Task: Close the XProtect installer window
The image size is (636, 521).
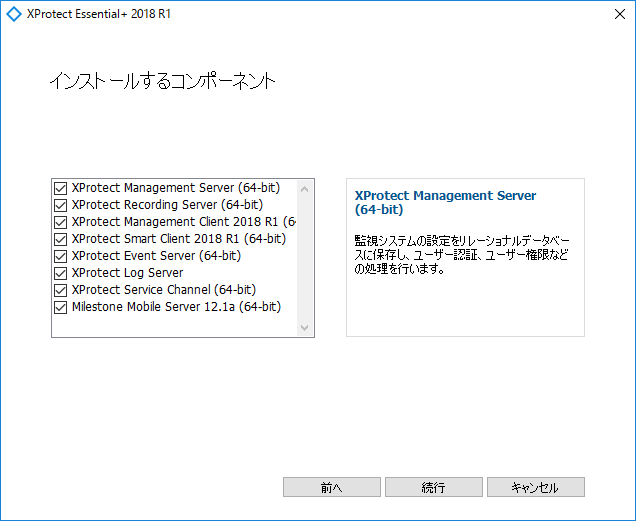Action: coord(619,14)
